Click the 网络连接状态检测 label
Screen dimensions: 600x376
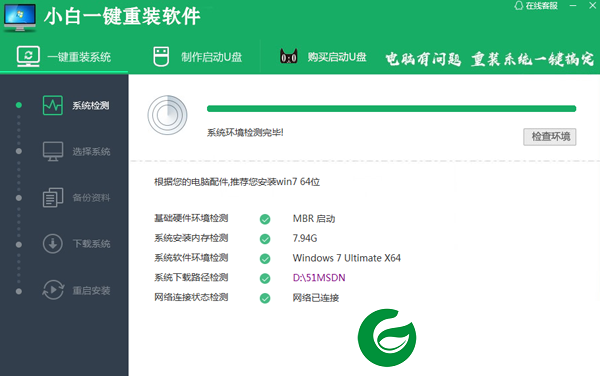coord(191,297)
